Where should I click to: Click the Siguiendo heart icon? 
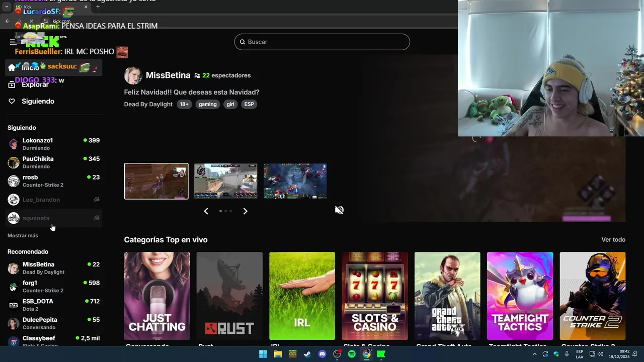pos(12,102)
